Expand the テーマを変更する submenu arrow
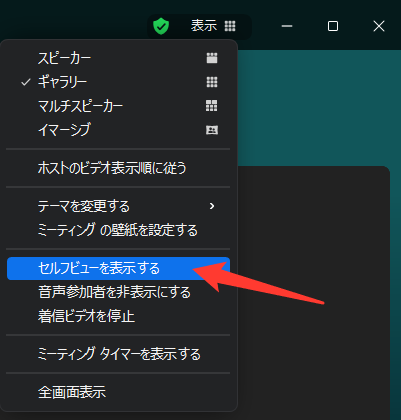This screenshot has height=420, width=401. (x=212, y=206)
